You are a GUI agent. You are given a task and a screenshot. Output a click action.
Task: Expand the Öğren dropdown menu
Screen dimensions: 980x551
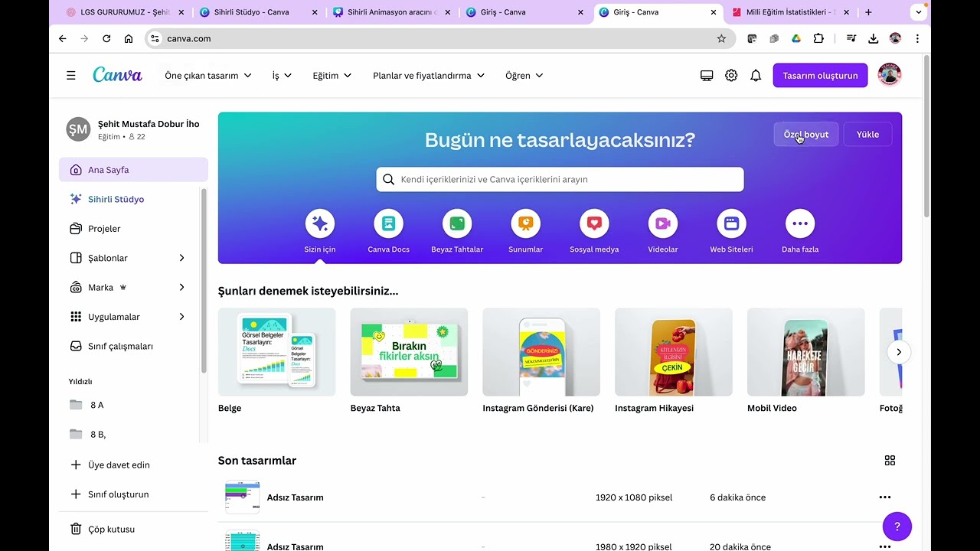524,76
